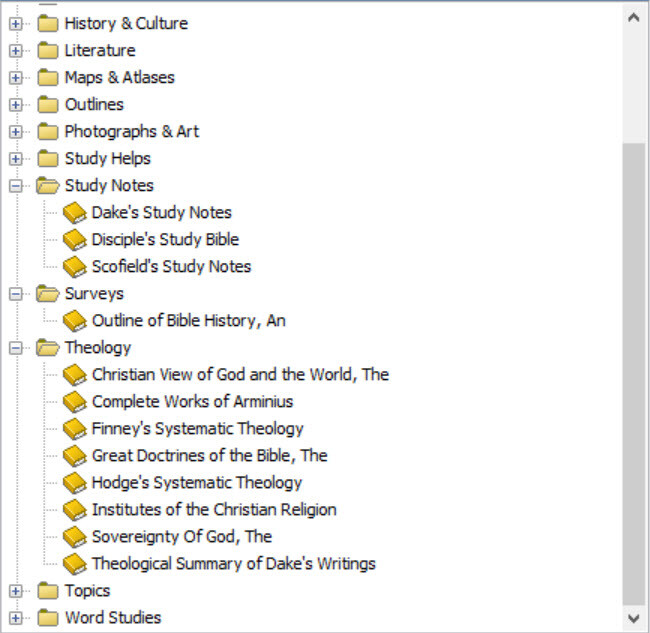Screen dimensions: 650x633
Task: Click the book icon for Outline of Bible History
Action: (75, 321)
